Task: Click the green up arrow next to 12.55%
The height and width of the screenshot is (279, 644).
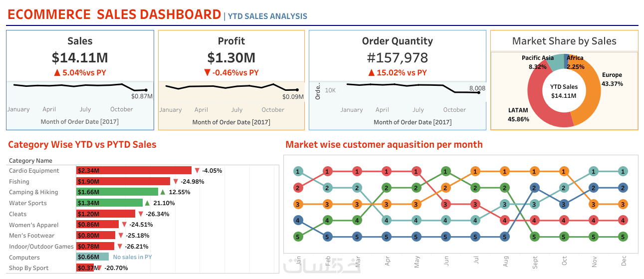Action: pos(163,192)
